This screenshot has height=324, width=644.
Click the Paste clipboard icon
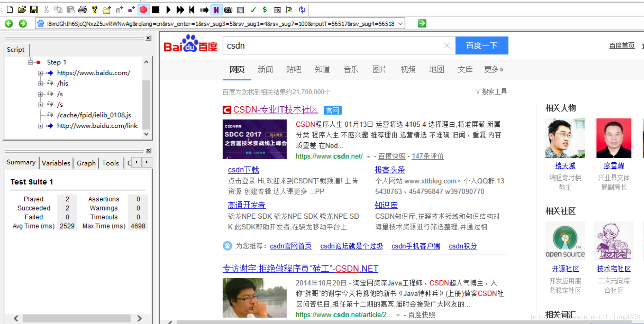point(71,10)
